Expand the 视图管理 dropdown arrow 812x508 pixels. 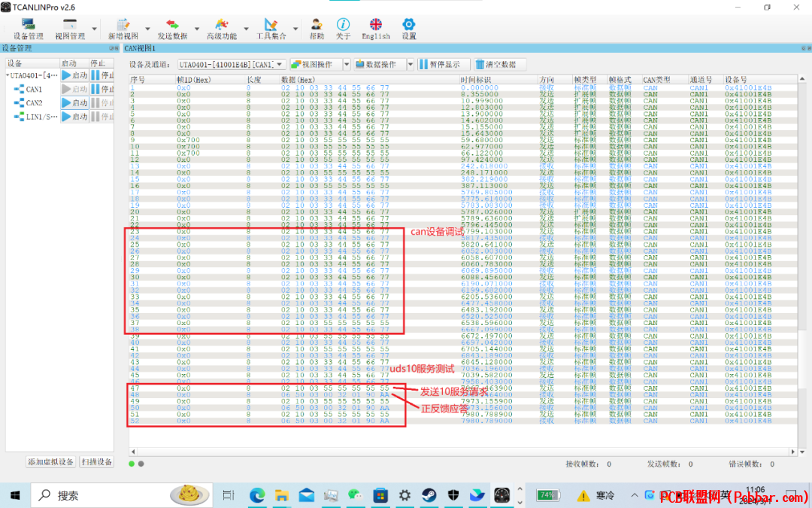pyautogui.click(x=94, y=29)
